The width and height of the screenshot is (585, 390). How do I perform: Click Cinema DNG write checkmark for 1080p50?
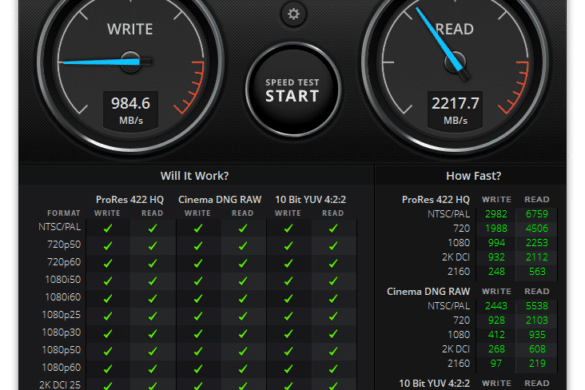(198, 351)
